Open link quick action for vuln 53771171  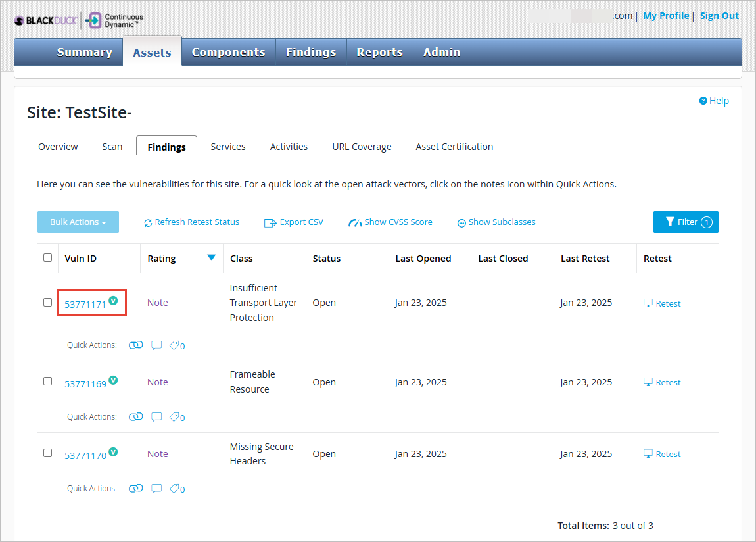(136, 345)
